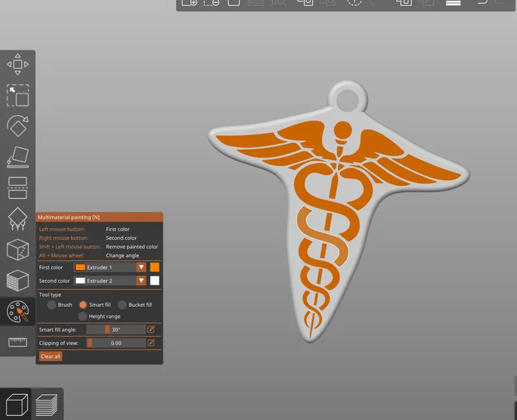Edit the Clipping of view value manually

tap(151, 343)
